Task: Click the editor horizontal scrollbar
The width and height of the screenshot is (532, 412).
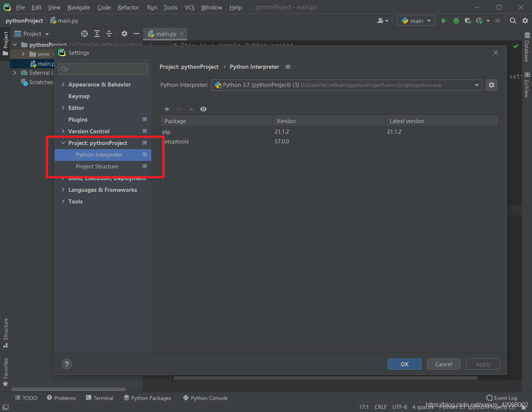Action: (x=325, y=378)
